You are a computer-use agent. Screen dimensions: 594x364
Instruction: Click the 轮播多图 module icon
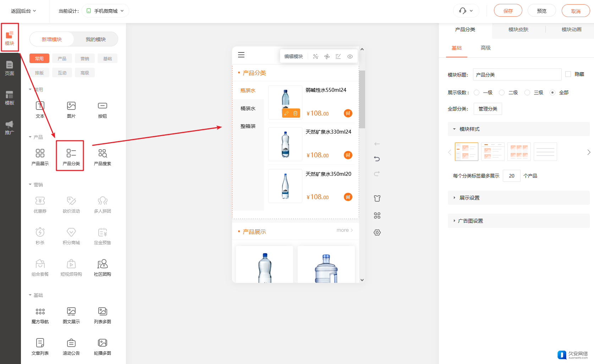coord(102,346)
